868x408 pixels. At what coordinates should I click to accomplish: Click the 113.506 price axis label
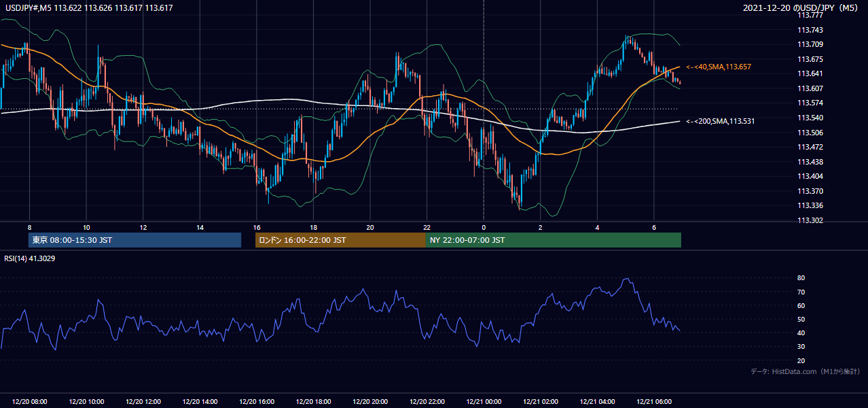pyautogui.click(x=810, y=133)
